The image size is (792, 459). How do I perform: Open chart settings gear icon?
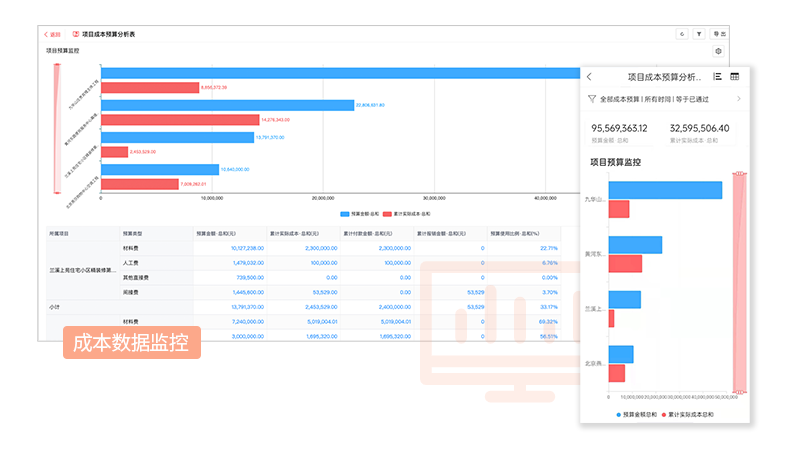718,51
